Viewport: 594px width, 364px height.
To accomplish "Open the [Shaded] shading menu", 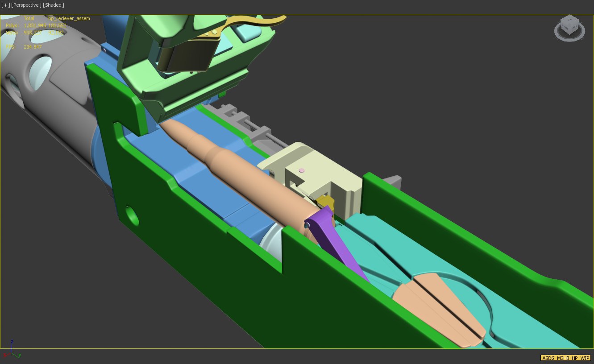I will (54, 5).
